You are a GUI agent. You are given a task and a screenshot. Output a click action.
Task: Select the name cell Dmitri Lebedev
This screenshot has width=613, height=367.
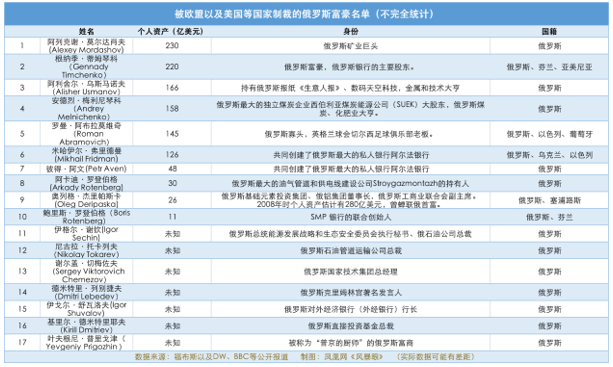coord(86,292)
